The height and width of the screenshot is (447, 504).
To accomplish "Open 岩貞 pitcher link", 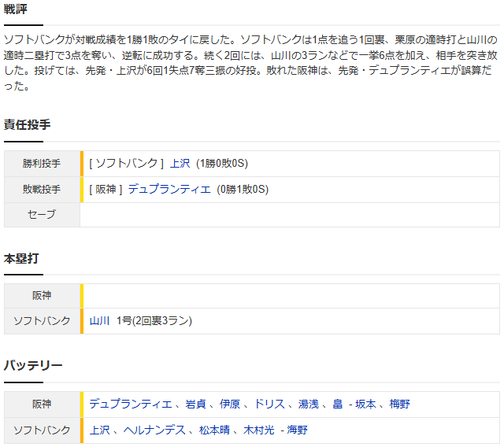I will tap(195, 404).
